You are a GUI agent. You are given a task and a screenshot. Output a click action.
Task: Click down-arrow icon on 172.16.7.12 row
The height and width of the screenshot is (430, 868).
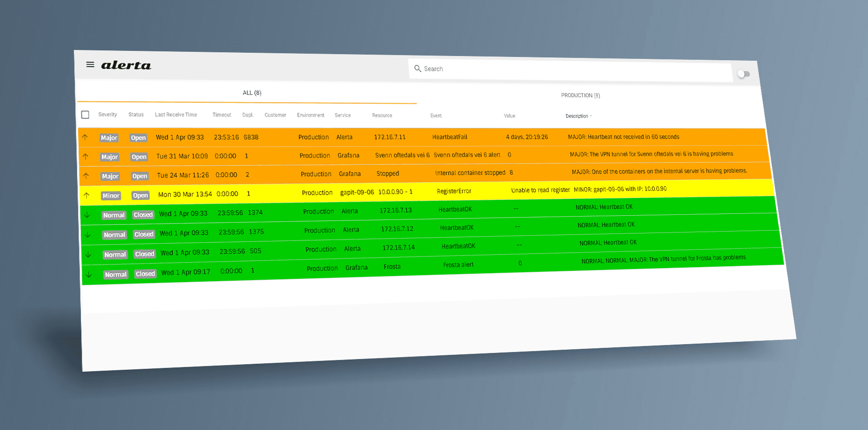tap(88, 234)
